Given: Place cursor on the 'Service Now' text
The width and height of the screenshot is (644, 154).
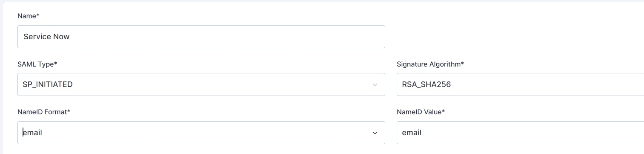Looking at the screenshot, I should click(x=46, y=37).
